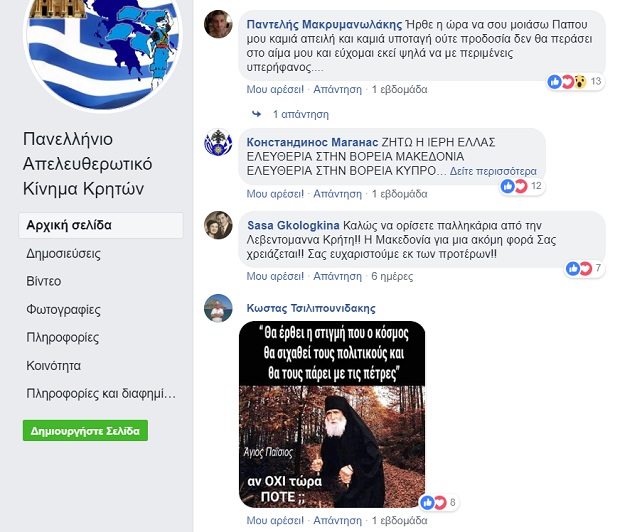Open the Αρχική σελίδα tab

click(x=101, y=225)
